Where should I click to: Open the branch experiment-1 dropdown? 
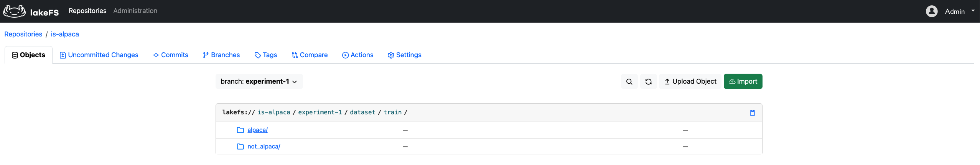point(259,81)
